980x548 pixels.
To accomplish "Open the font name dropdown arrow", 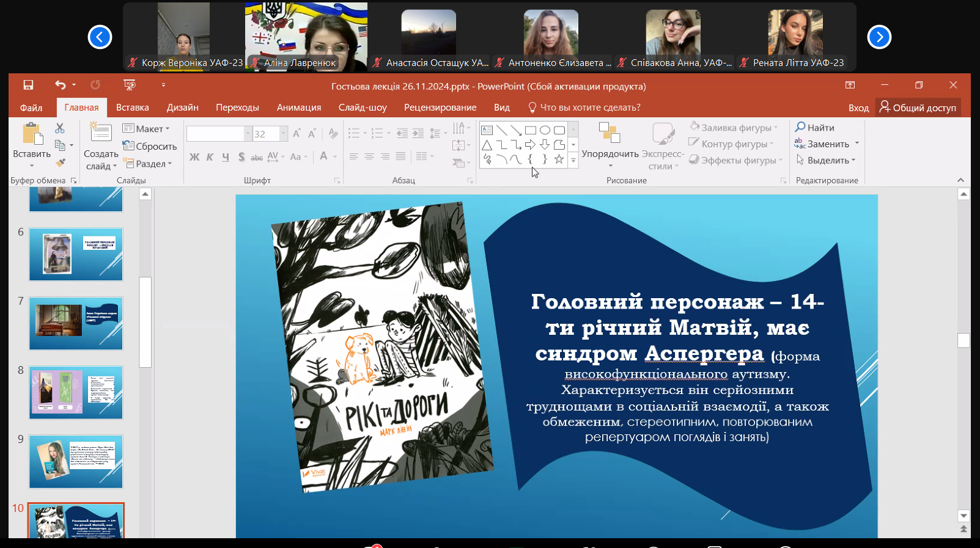I will [x=248, y=134].
